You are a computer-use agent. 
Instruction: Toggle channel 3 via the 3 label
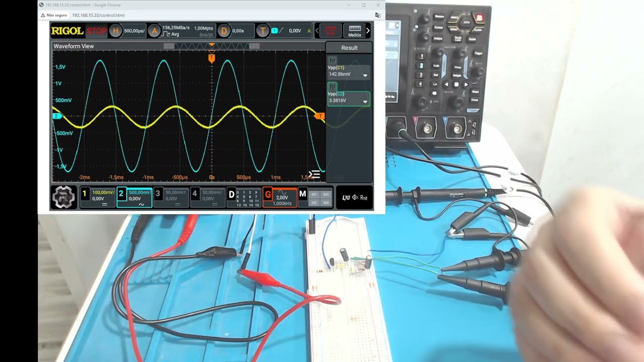tap(158, 193)
